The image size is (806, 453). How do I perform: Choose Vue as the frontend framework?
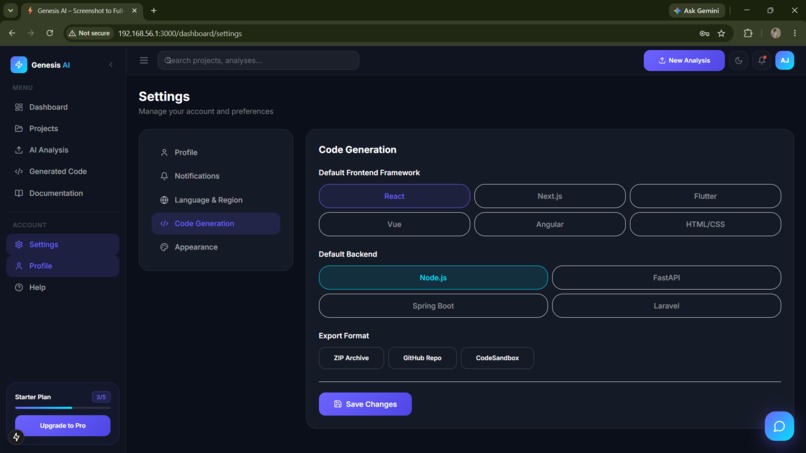pos(394,224)
